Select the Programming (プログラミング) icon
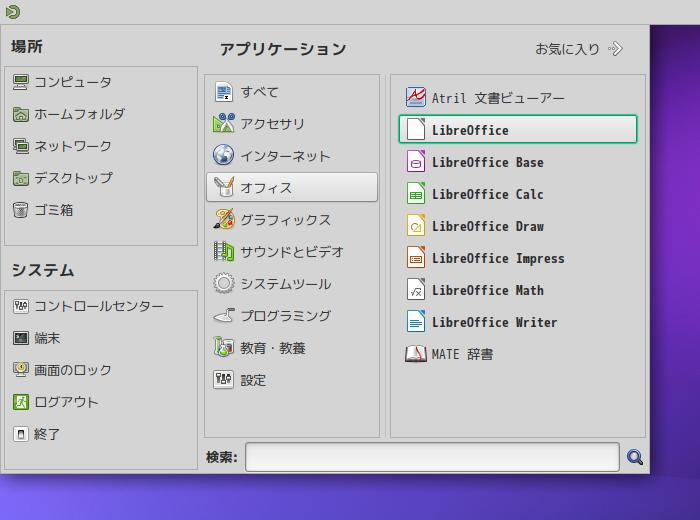This screenshot has width=700, height=520. click(x=224, y=316)
